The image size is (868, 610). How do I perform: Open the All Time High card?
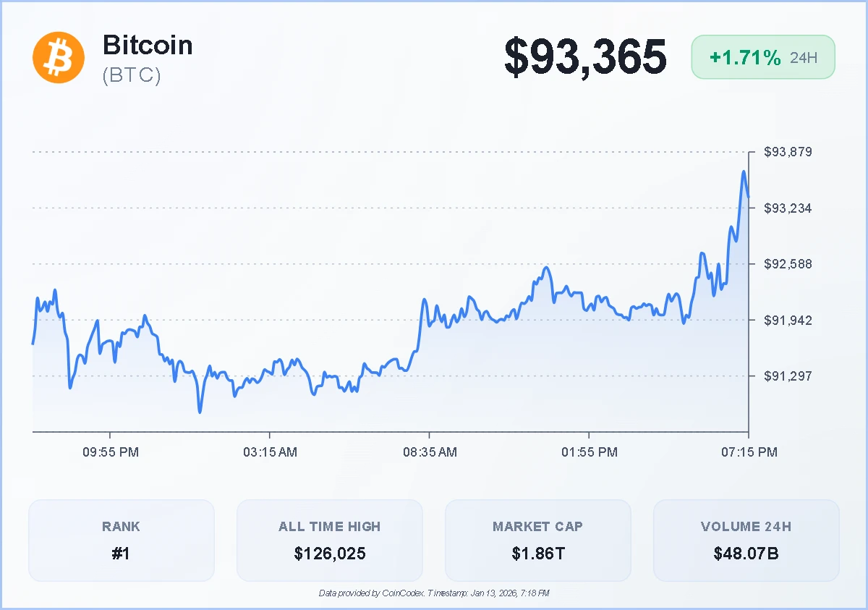click(330, 540)
